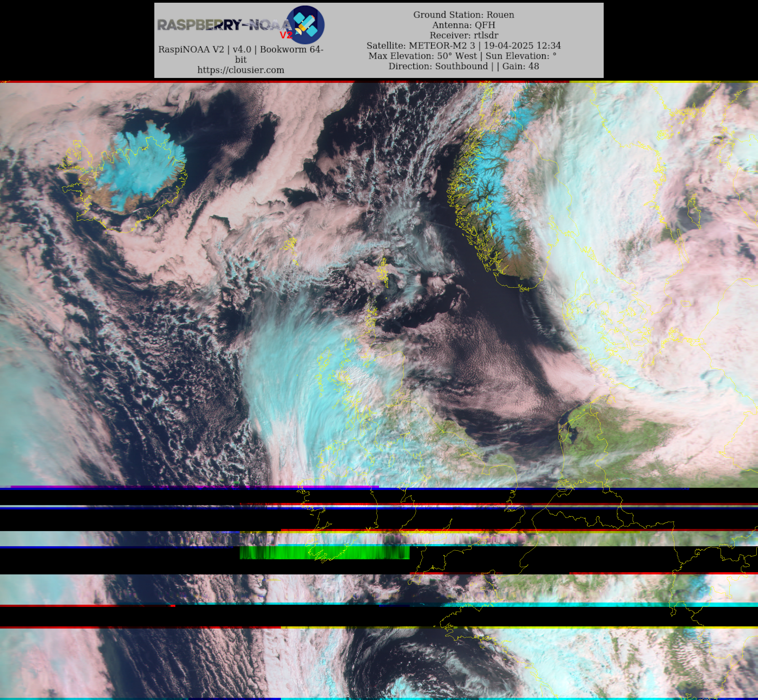Click the 'Direction: Southbound' line
The image size is (758, 700).
pyautogui.click(x=463, y=66)
